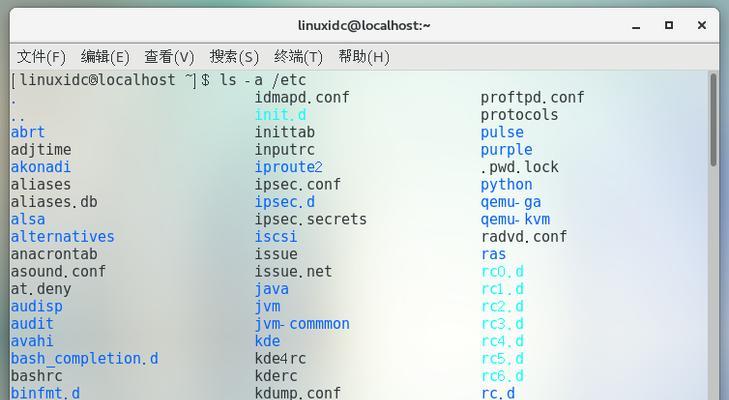
Task: Click the 'alternatives' directory entry
Action: point(62,236)
